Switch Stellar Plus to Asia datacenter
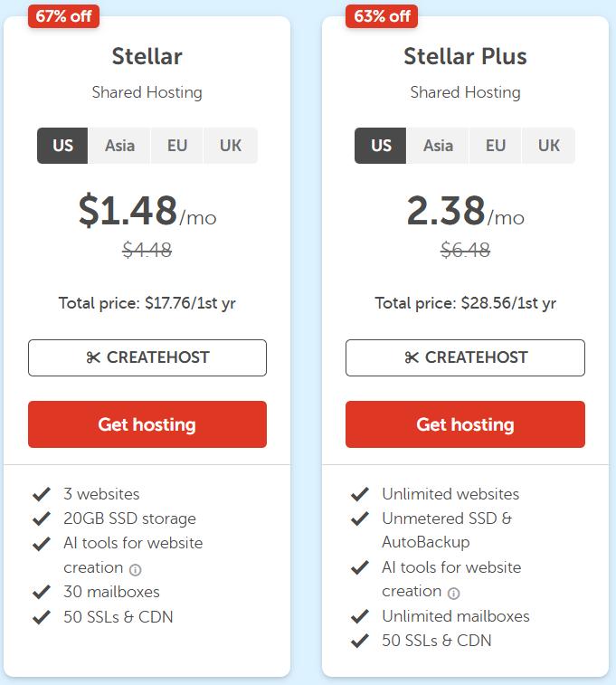The image size is (616, 685). click(x=438, y=146)
